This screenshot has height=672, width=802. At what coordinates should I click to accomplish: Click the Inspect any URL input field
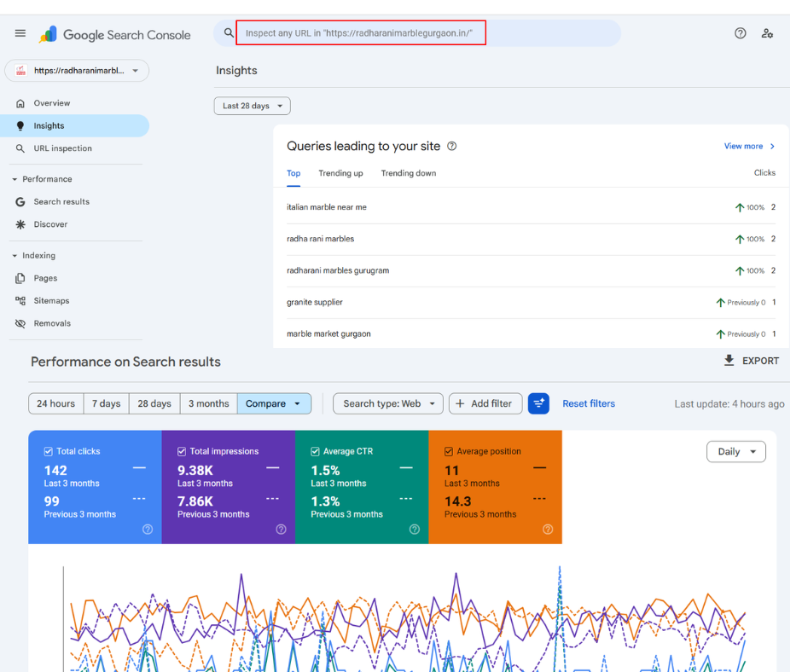(360, 32)
